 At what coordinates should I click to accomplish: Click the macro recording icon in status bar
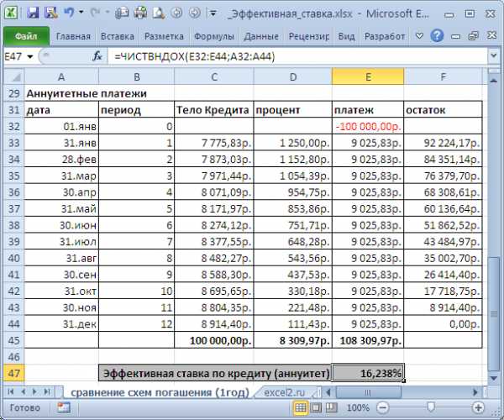64,407
